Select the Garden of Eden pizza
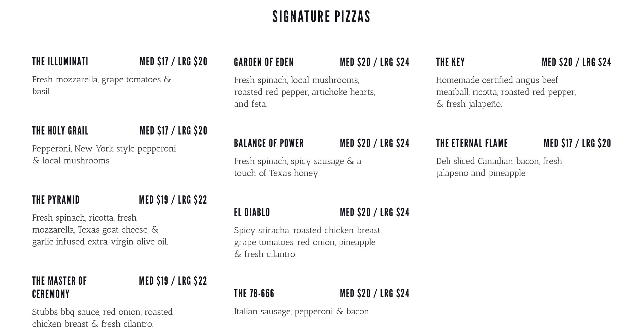This screenshot has width=644, height=335. pyautogui.click(x=264, y=62)
